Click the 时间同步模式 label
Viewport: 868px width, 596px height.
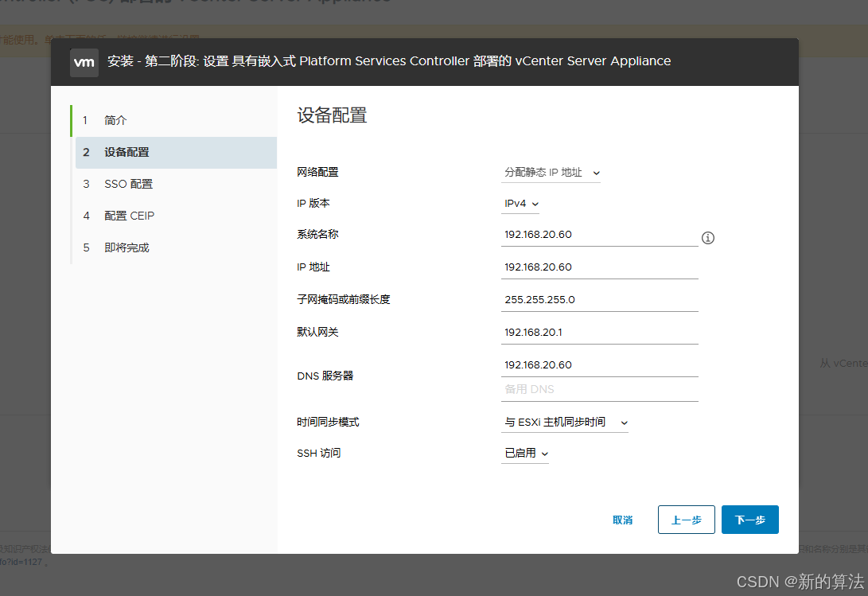coord(328,422)
